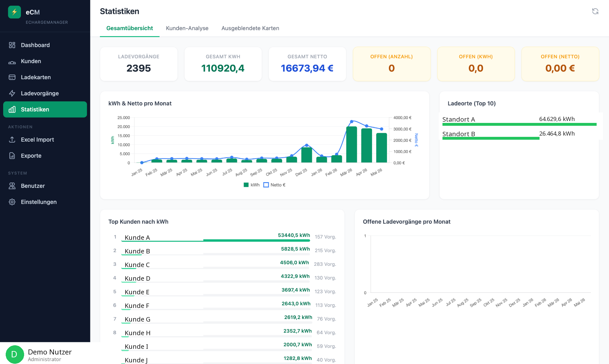
Task: Click Netto line point at Mär 26
Action: [x=351, y=122]
